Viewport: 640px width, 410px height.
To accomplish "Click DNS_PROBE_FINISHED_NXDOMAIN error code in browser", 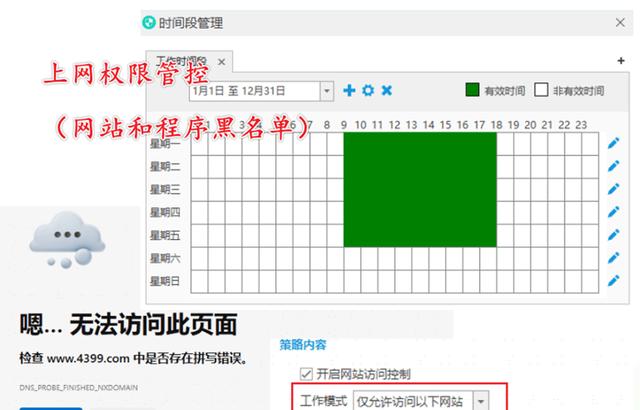I will (78, 388).
